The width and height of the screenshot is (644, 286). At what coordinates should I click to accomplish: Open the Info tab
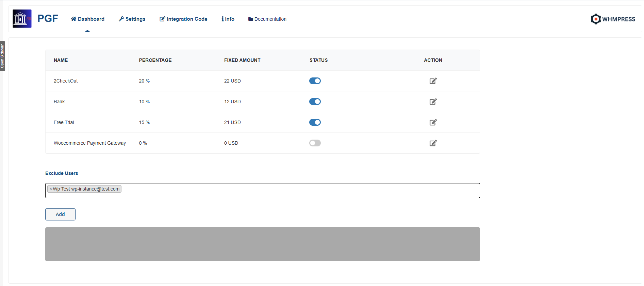[228, 19]
